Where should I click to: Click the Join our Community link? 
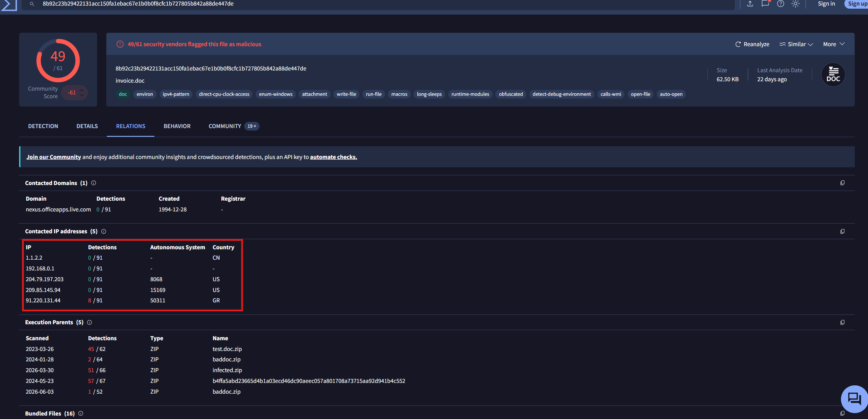tap(54, 157)
